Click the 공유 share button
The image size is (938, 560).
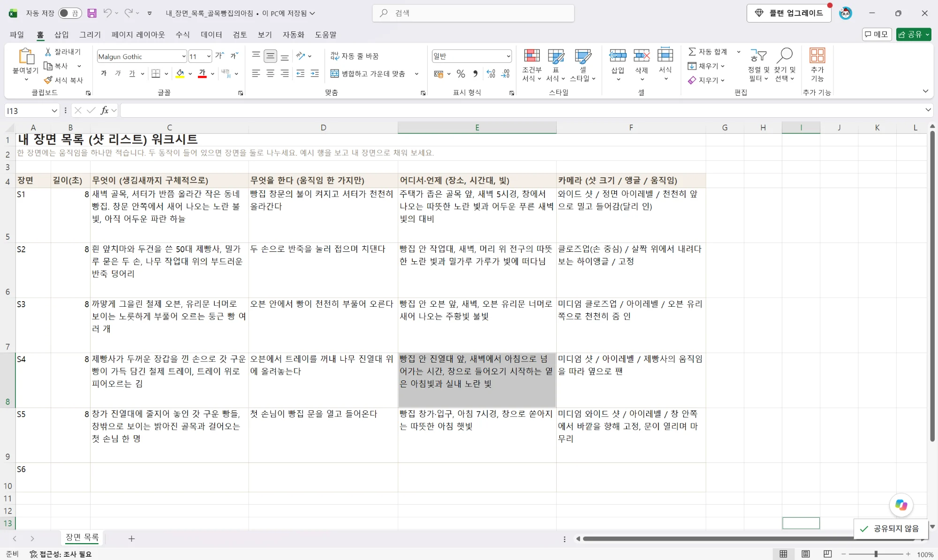tap(913, 34)
